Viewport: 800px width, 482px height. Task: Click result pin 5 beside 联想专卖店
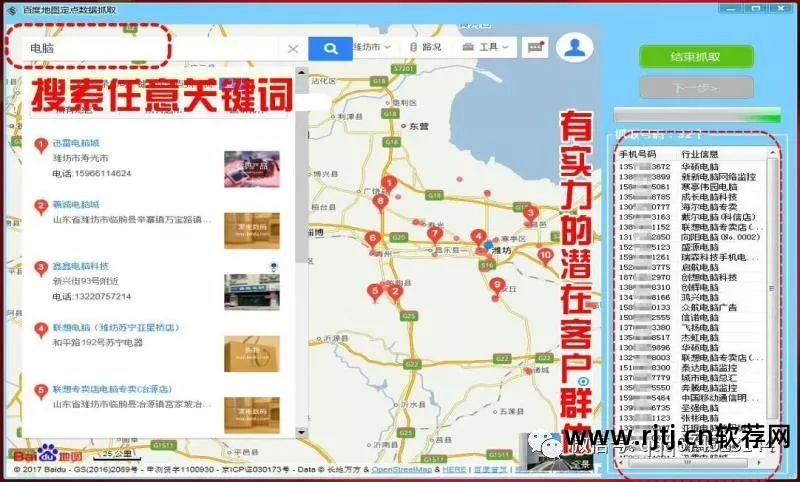(41, 392)
